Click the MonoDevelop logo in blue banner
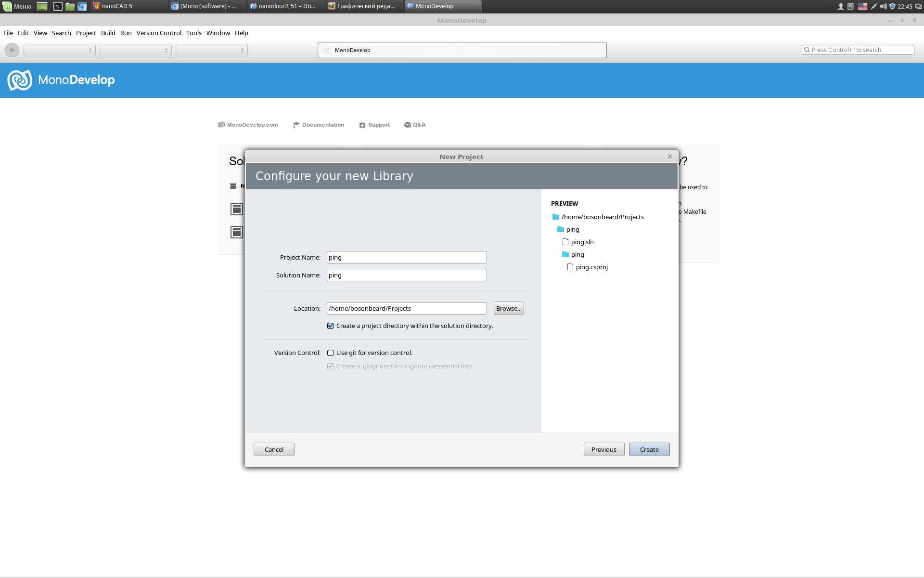924x578 pixels. point(61,80)
